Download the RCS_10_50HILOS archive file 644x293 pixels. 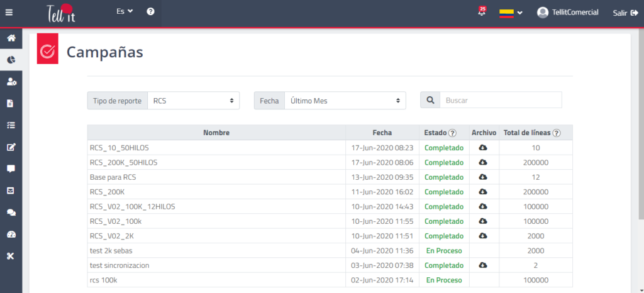[x=483, y=148]
